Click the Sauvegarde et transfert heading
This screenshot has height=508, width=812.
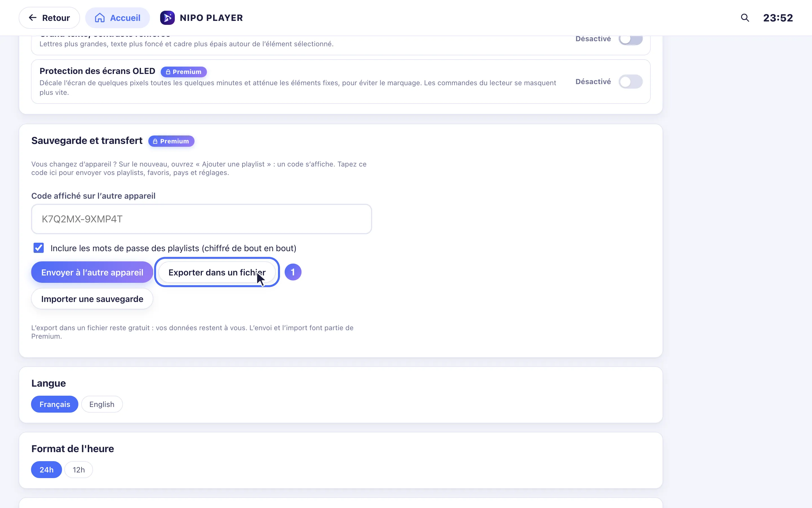[x=87, y=141]
